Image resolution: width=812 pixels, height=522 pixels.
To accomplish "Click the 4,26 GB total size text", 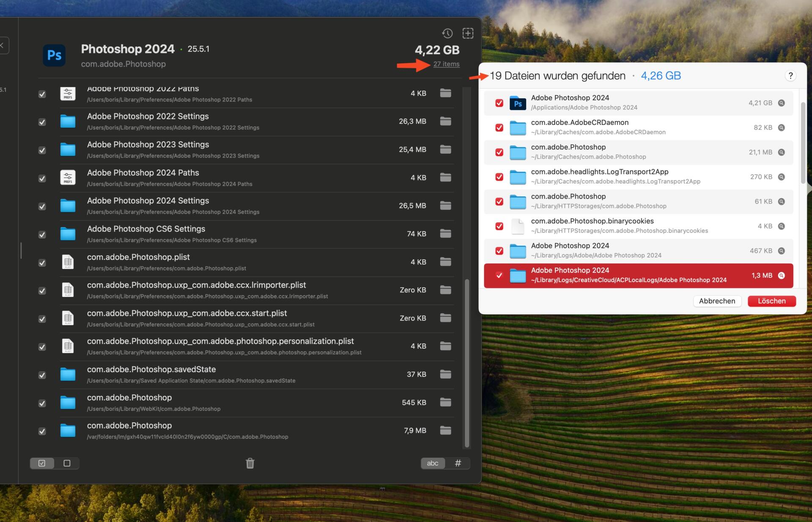I will tap(661, 76).
